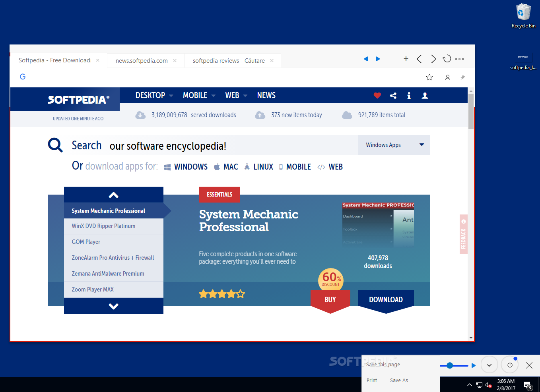The width and height of the screenshot is (540, 392).
Task: Go forward with the browser forward arrow
Action: [433, 59]
